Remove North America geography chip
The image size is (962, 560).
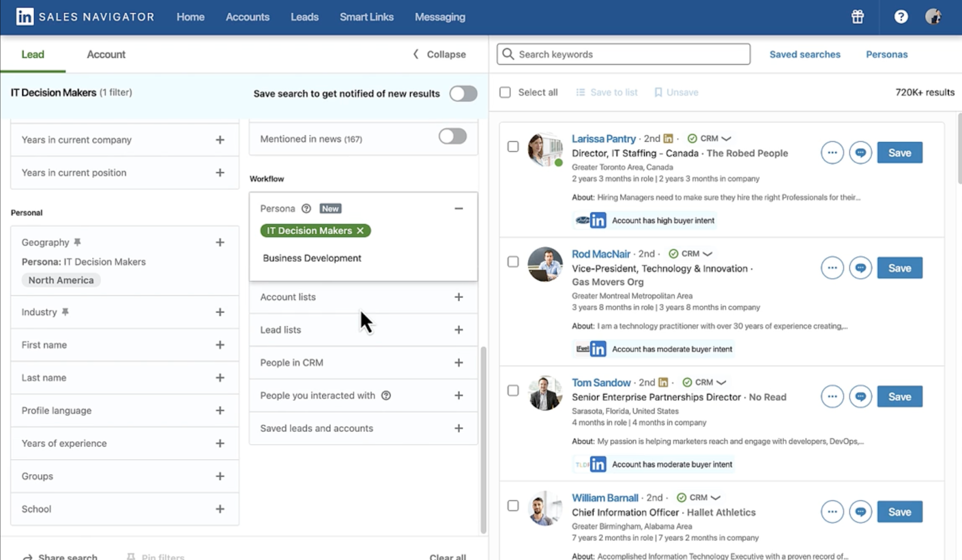(x=61, y=281)
